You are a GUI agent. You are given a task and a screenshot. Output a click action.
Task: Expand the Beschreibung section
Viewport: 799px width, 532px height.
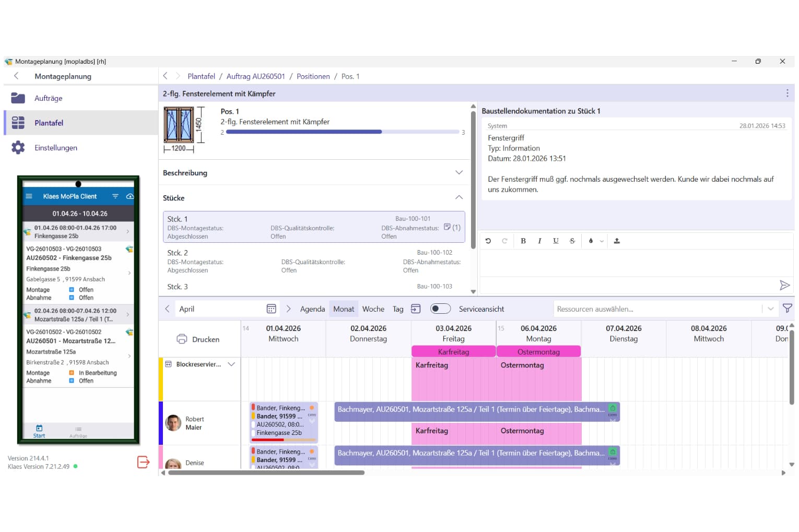[459, 173]
